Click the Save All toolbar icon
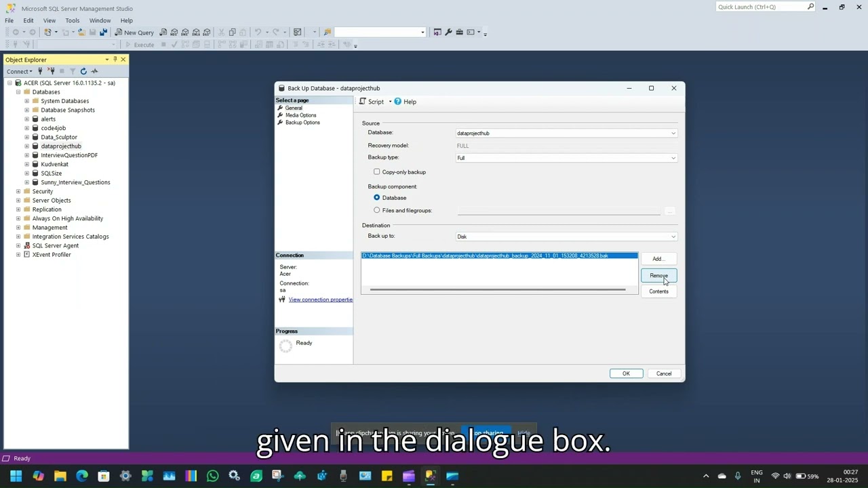 103,32
